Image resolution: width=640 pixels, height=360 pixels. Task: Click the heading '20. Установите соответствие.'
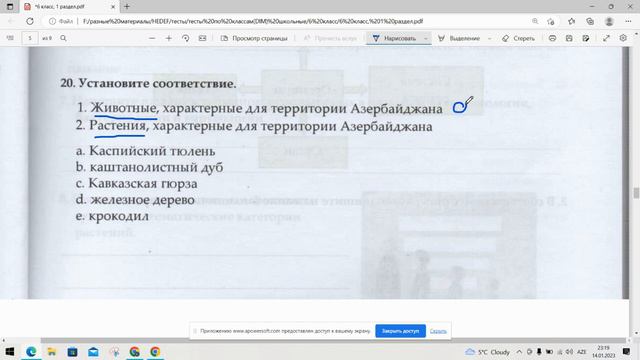pyautogui.click(x=148, y=83)
